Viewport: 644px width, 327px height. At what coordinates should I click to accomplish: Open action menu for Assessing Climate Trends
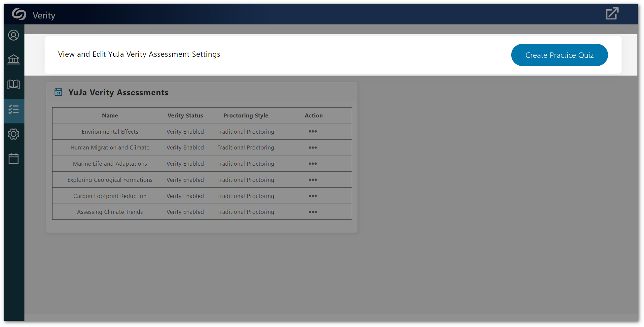coord(313,212)
